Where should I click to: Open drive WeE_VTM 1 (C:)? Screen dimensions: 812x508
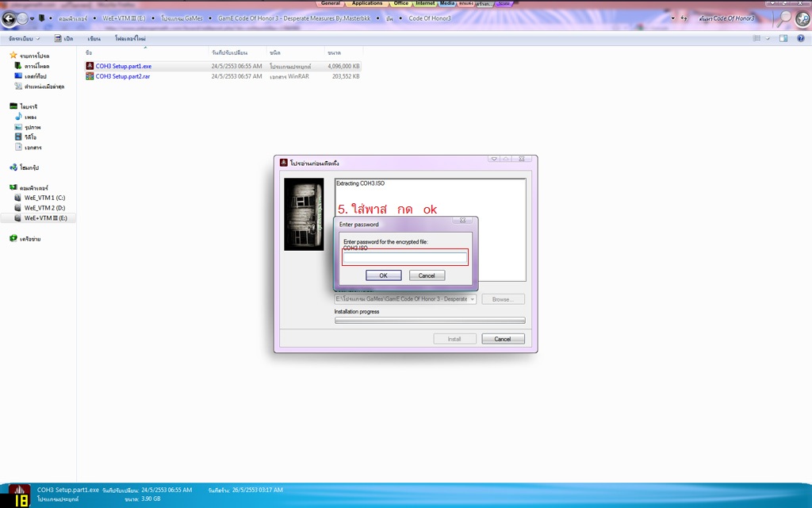click(40, 198)
